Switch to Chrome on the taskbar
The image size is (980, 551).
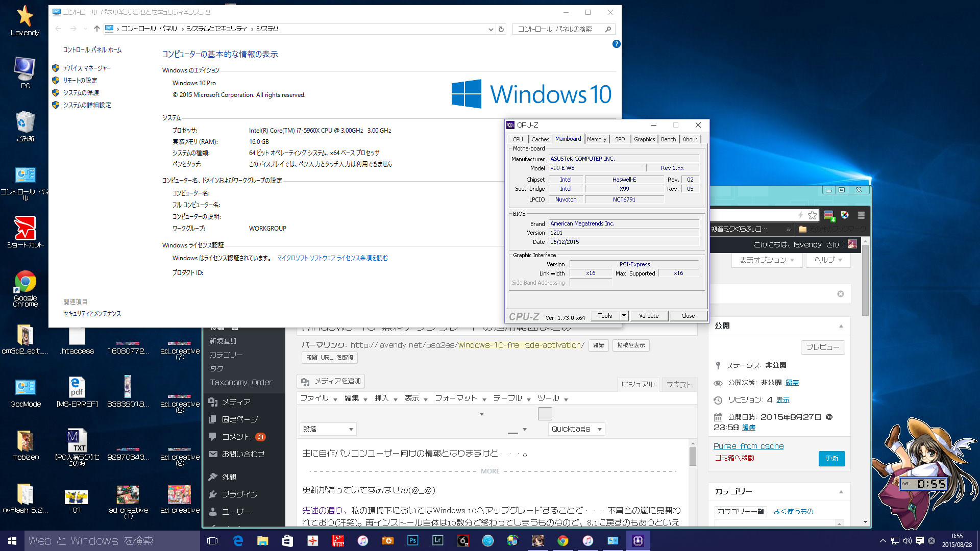pos(562,541)
